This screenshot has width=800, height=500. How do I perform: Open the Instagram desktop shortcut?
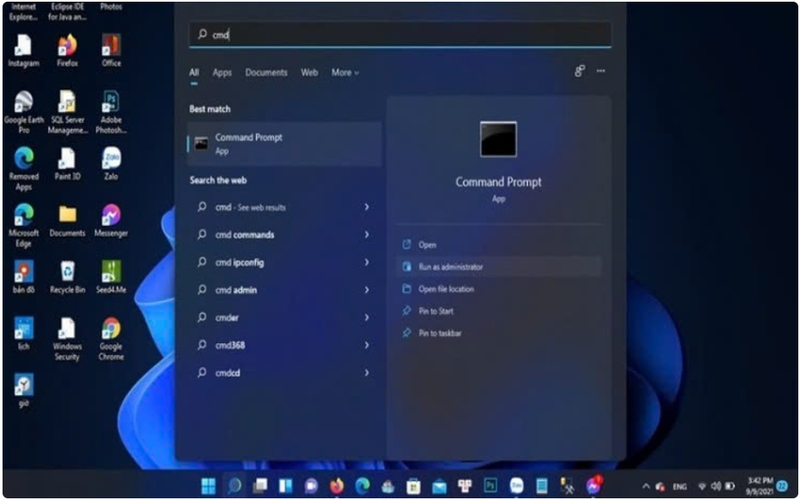pyautogui.click(x=23, y=51)
